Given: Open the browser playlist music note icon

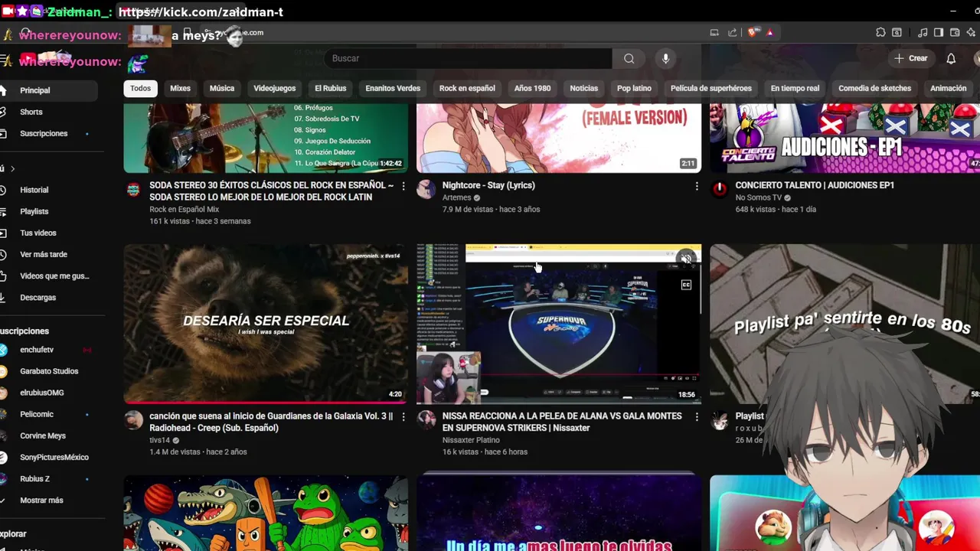Looking at the screenshot, I should pyautogui.click(x=923, y=32).
